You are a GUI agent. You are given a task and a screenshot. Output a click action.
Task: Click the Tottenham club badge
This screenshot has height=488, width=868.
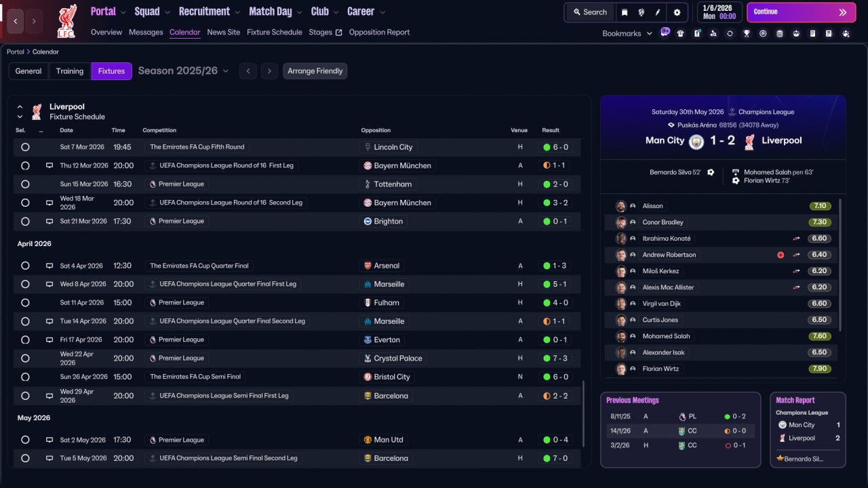(367, 184)
